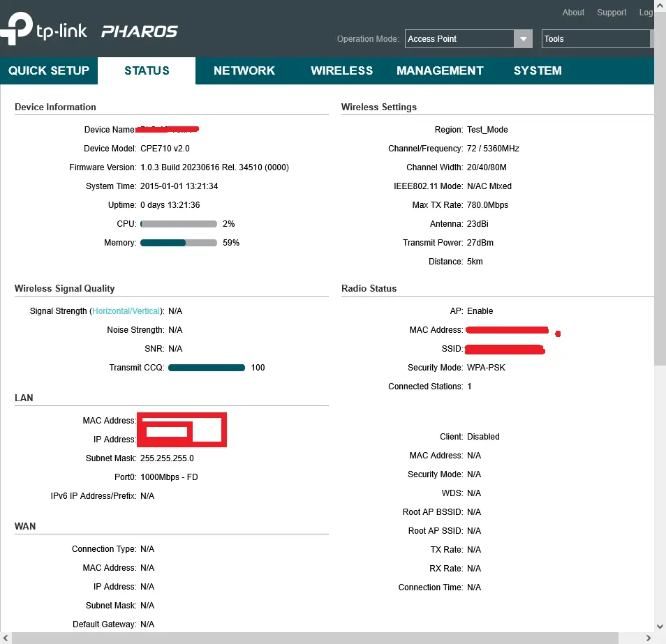
Task: Click security mode 'WPA-PSK'
Action: tap(486, 368)
